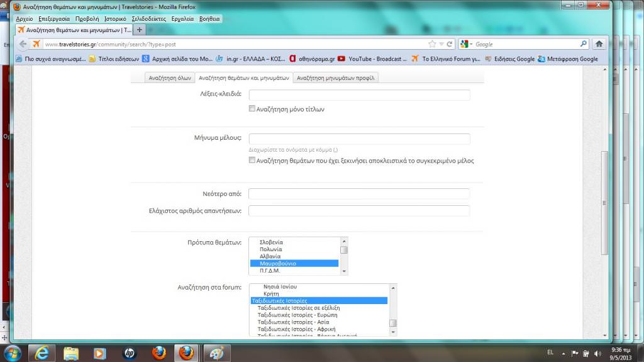Select 'Αλβανία' in the thread prefix list
The height and width of the screenshot is (362, 644).
(x=270, y=256)
